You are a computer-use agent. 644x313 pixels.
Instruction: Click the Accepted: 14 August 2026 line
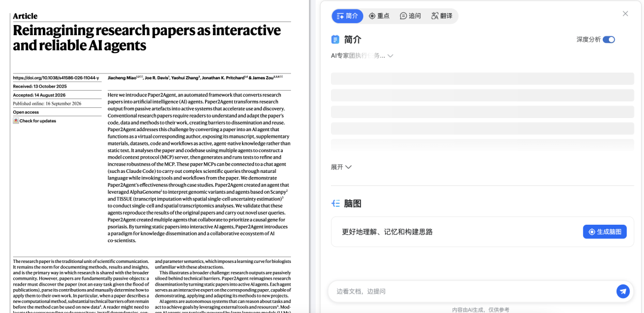click(39, 95)
